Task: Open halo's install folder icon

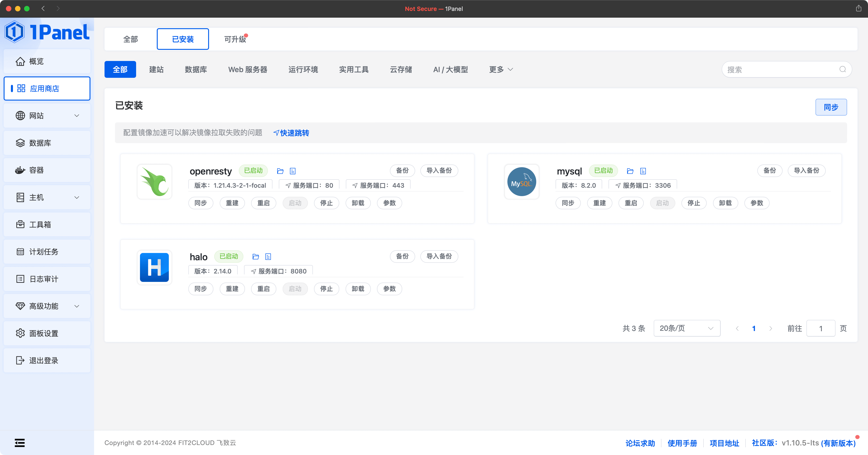Action: point(255,257)
